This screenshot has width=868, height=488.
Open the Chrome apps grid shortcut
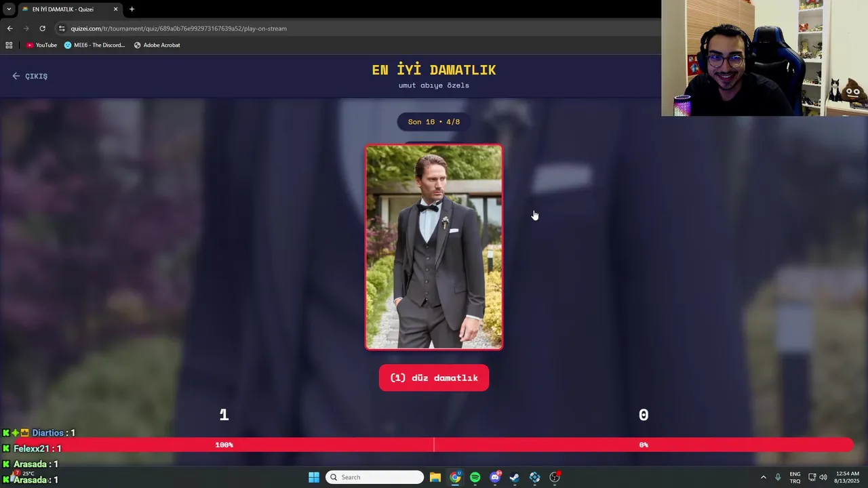[x=9, y=45]
